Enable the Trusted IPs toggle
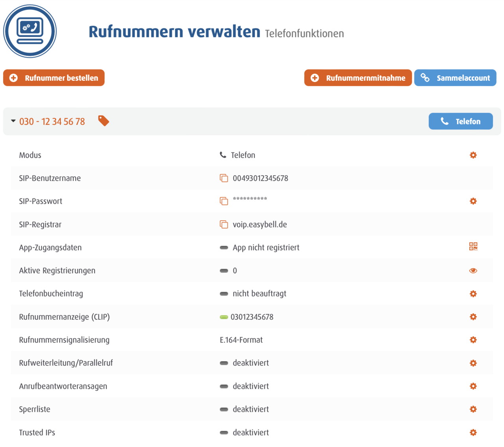This screenshot has width=504, height=447. click(x=224, y=432)
